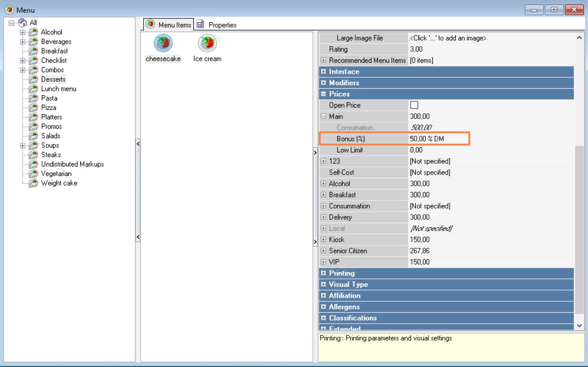The image size is (588, 367).
Task: Expand the Senior Citizen price row
Action: point(323,251)
